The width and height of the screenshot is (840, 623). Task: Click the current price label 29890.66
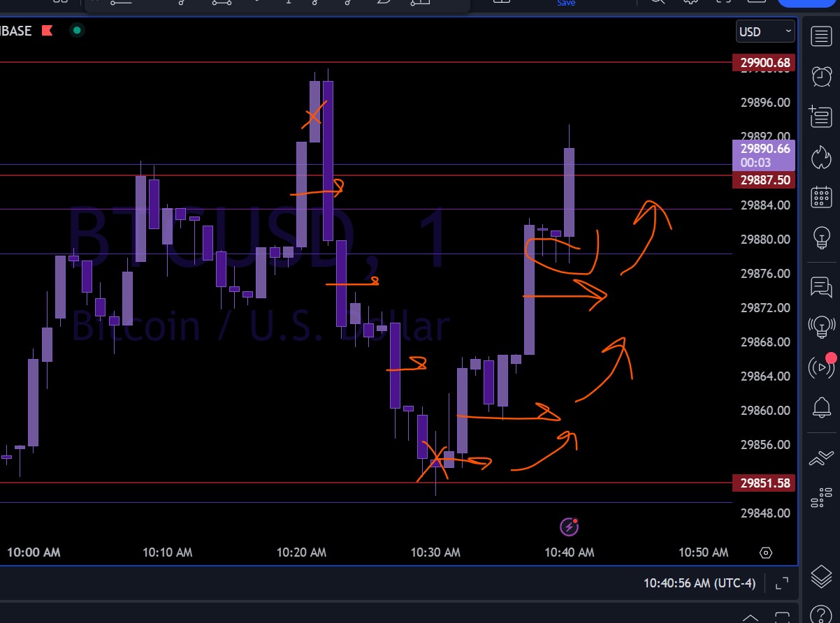click(x=763, y=155)
